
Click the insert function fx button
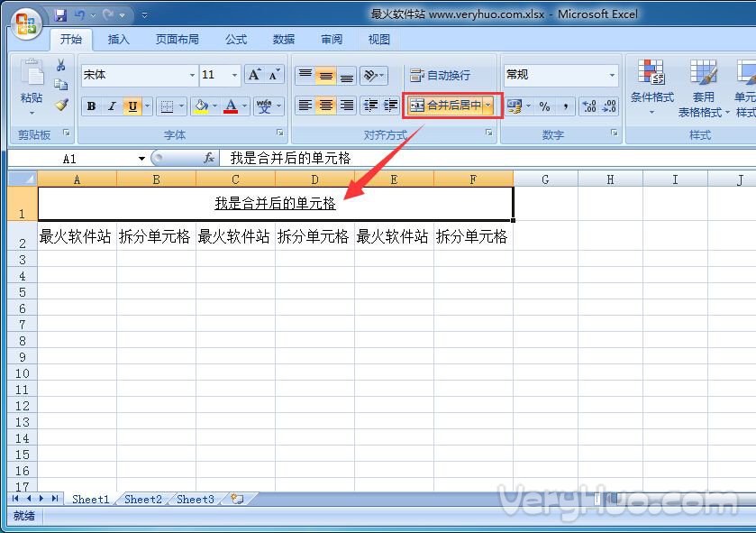pyautogui.click(x=209, y=158)
